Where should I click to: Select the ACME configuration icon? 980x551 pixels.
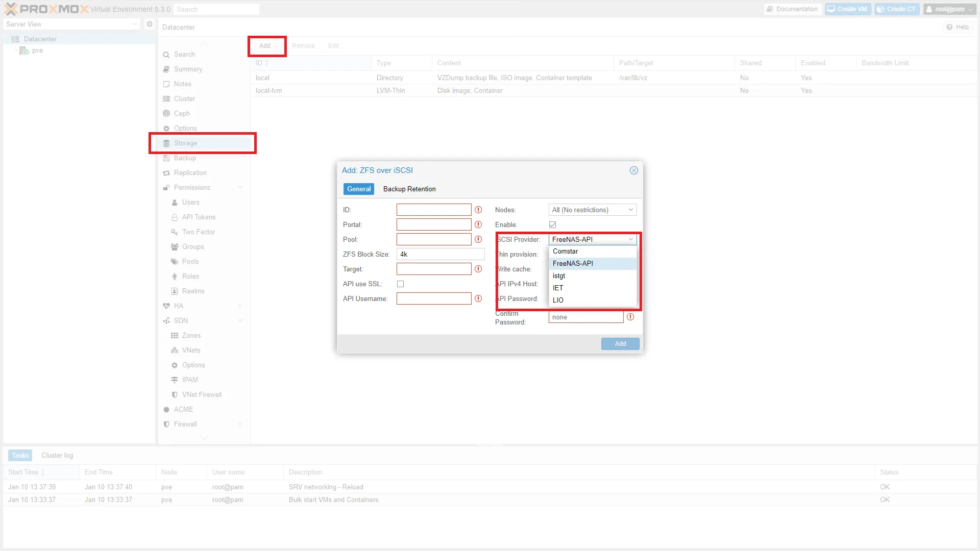click(x=166, y=409)
